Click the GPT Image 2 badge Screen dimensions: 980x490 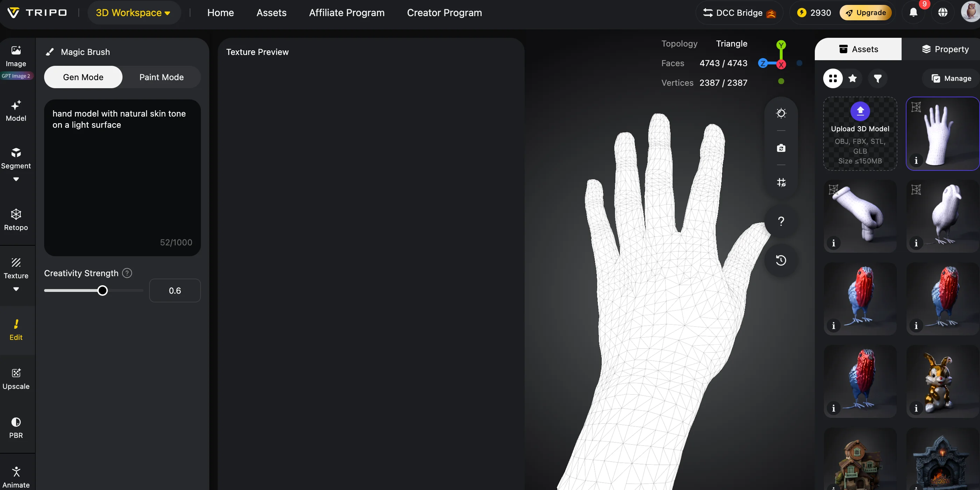pyautogui.click(x=16, y=76)
